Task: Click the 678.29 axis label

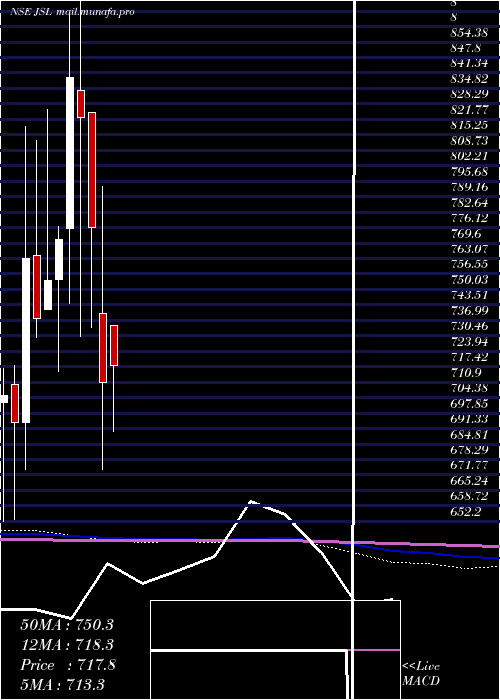Action: [x=469, y=451]
